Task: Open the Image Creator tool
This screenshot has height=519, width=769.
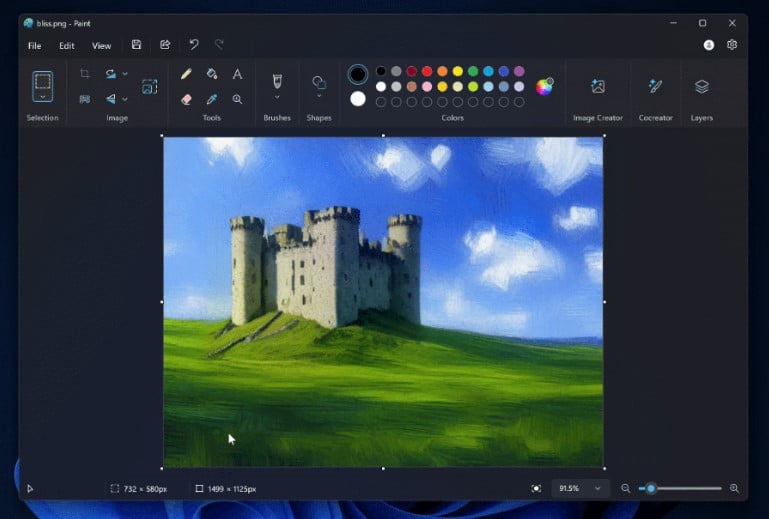Action: click(x=598, y=86)
